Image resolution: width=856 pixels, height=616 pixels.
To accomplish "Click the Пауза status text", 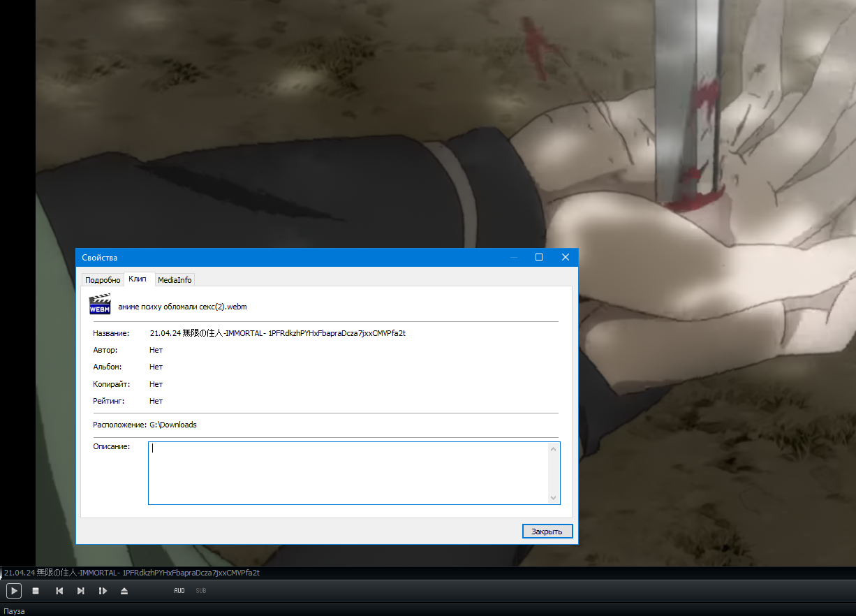I will coord(15,611).
